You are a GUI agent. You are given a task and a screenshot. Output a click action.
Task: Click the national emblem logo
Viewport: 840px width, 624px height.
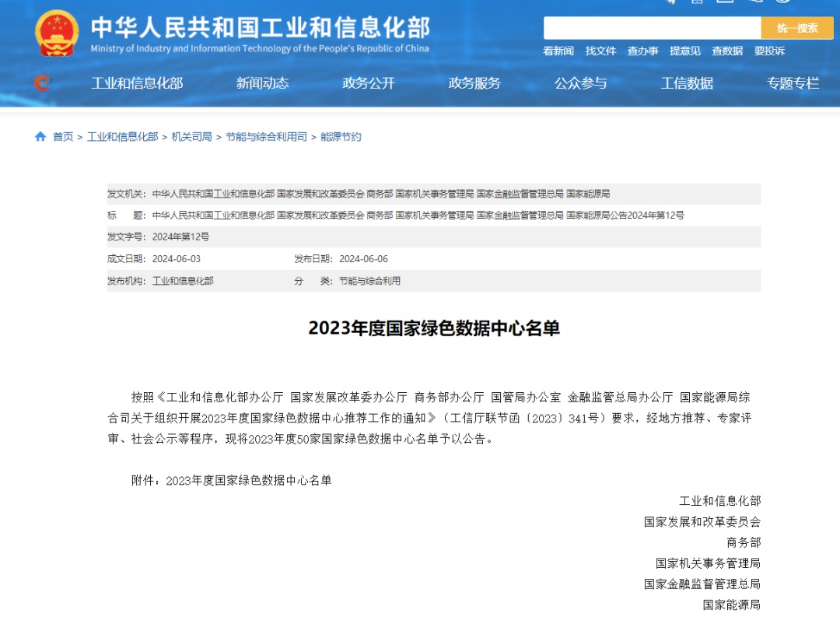pyautogui.click(x=57, y=33)
